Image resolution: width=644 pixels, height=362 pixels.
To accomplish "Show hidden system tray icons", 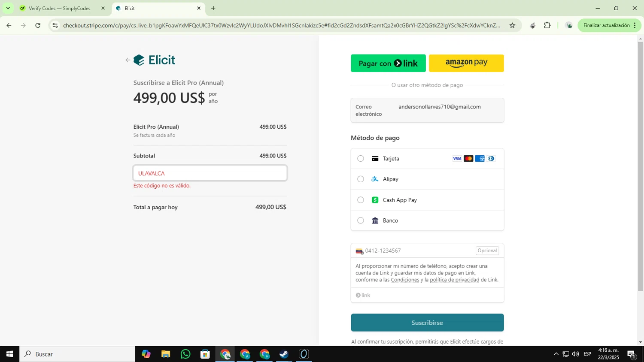I will click(556, 354).
